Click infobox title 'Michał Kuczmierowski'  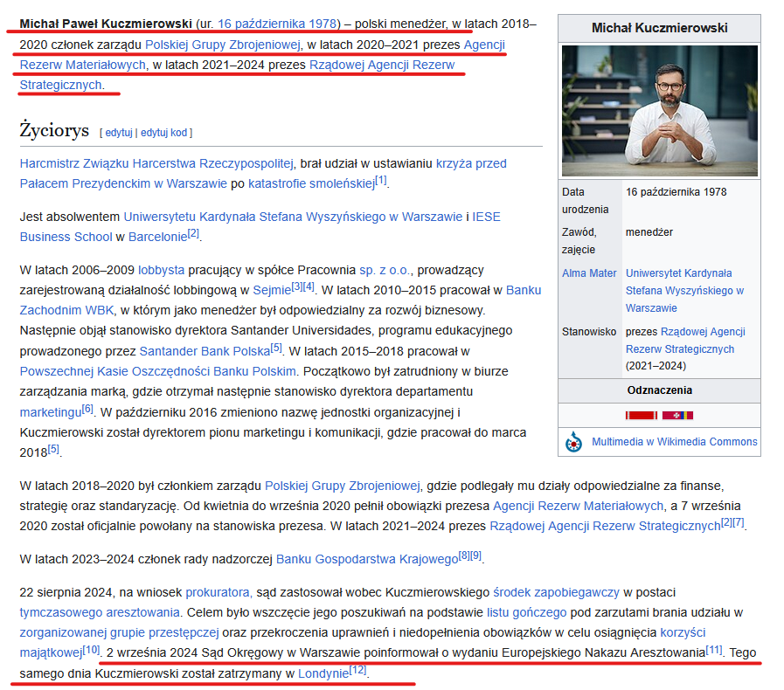[660, 28]
